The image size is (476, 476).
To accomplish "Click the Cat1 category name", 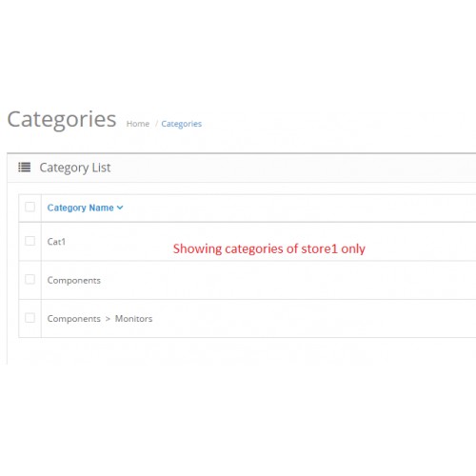I will click(56, 242).
